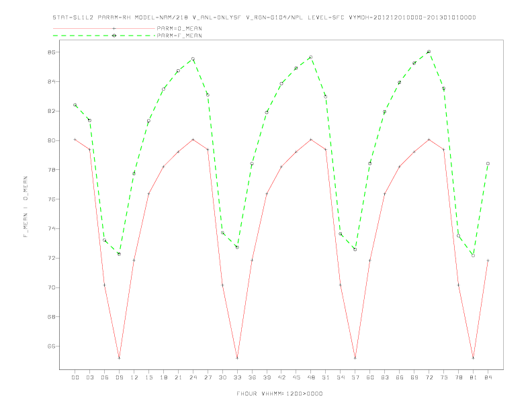Click y-axis tick label 68
532x411 pixels.
(x=52, y=317)
